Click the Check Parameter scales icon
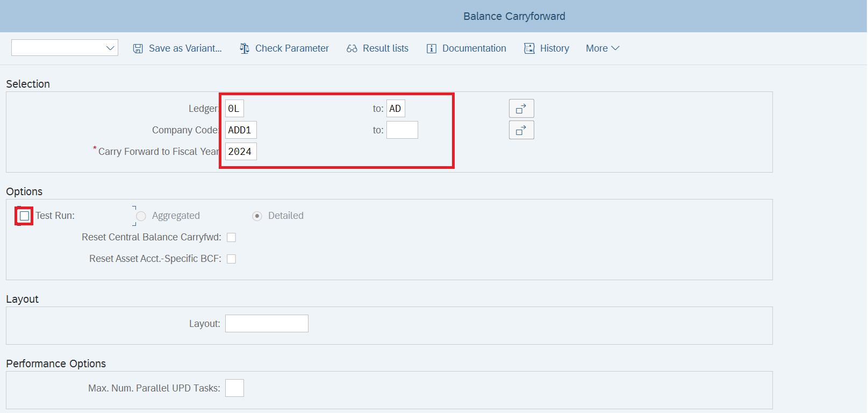 click(245, 48)
